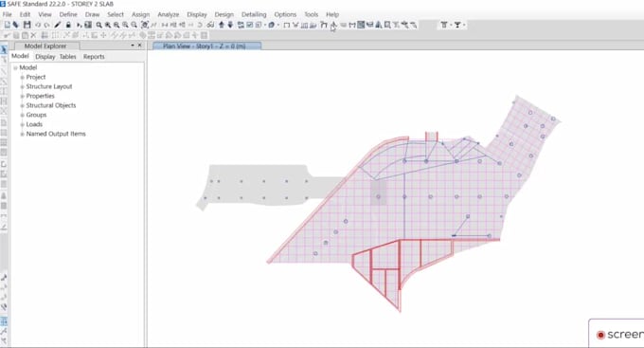Switch to Reports tab in Model Explorer
The height and width of the screenshot is (348, 644).
94,56
